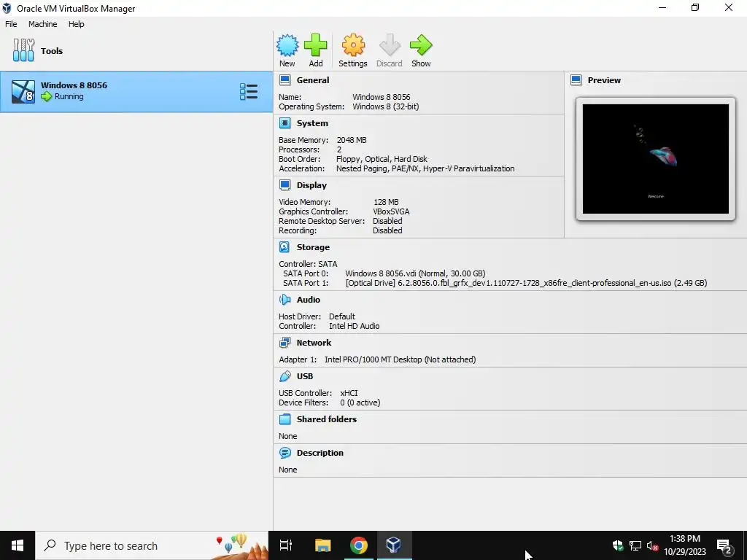The width and height of the screenshot is (747, 560).
Task: Click the Windows 8 8056.vdi disk entry
Action: click(415, 273)
